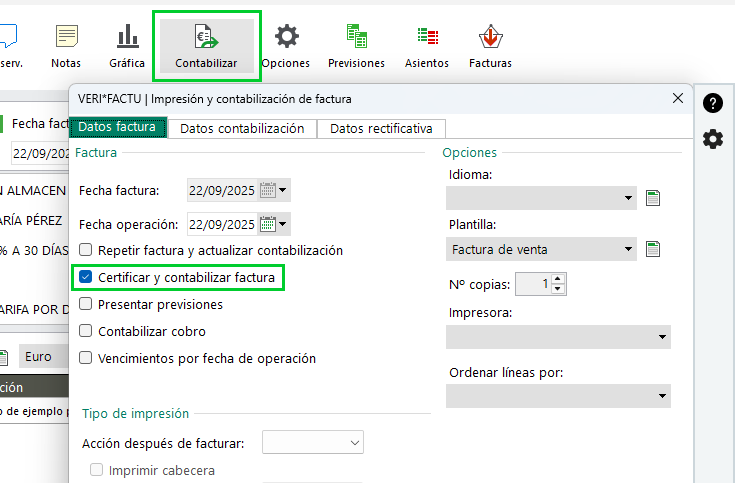Click the document icon beside Plantilla
735x483 pixels.
point(653,249)
